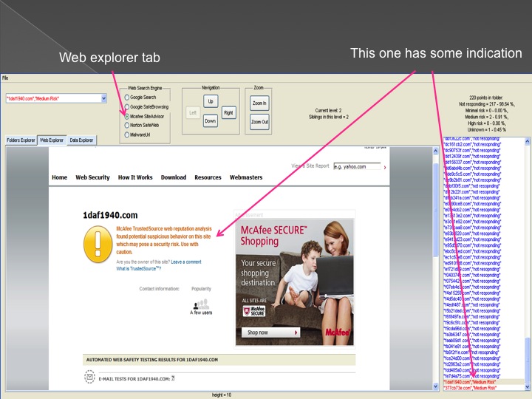The height and width of the screenshot is (399, 532).
Task: Click the yellow caution warning icon
Action: pyautogui.click(x=98, y=245)
